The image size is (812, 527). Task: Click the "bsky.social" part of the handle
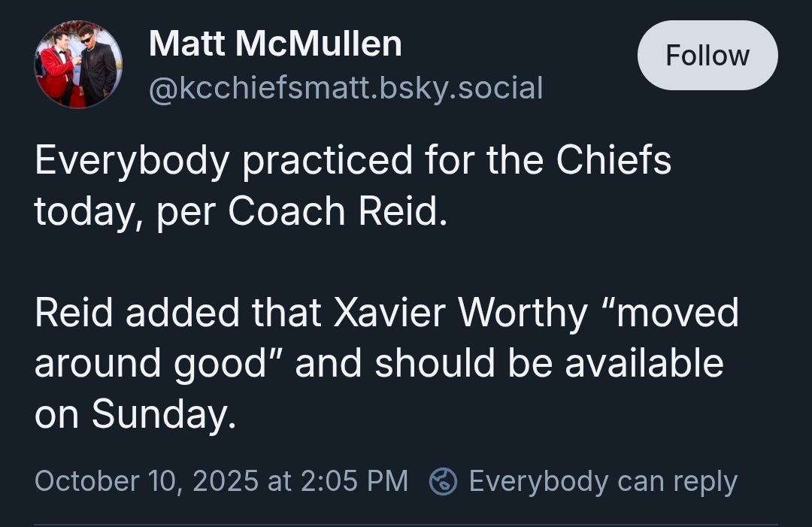pos(461,87)
